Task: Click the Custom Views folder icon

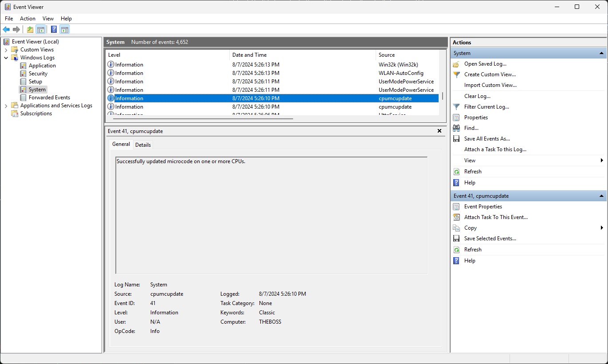Action: (15, 50)
